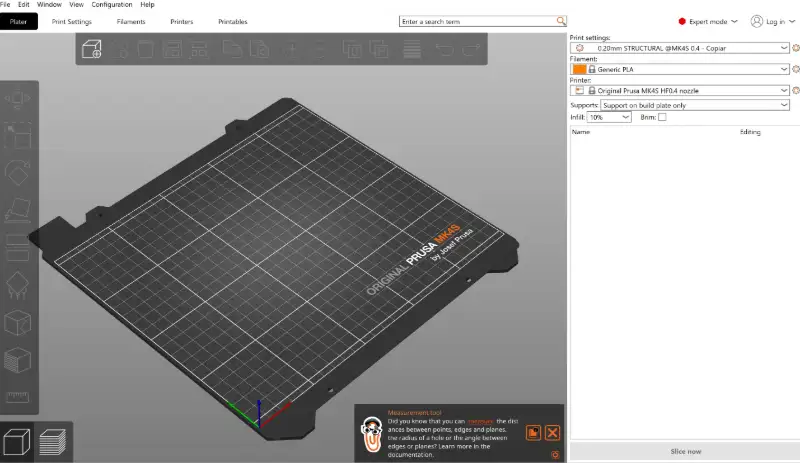Open the Printer preset dropdown

680,90
